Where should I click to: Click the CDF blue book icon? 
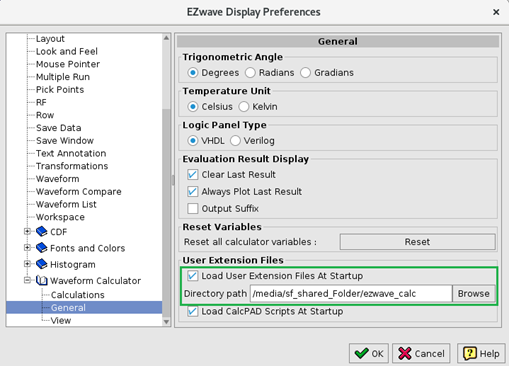tap(42, 231)
